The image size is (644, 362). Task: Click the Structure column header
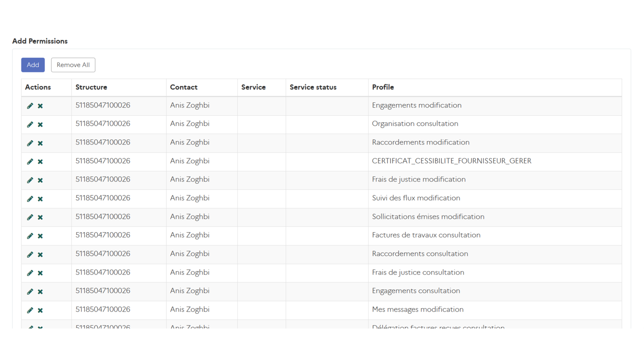point(91,87)
